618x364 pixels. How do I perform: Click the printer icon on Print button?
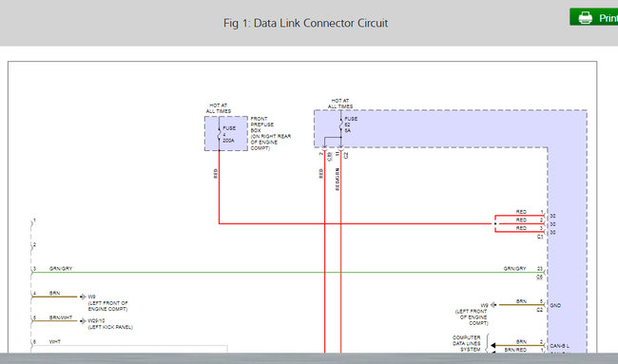[x=585, y=17]
